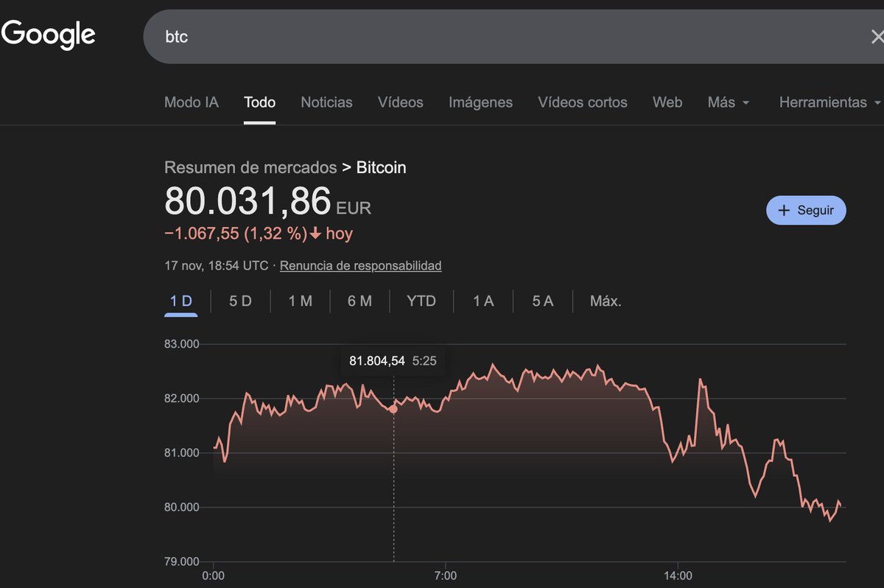This screenshot has width=884, height=588.
Task: Open the Imágenes tab
Action: tap(480, 102)
